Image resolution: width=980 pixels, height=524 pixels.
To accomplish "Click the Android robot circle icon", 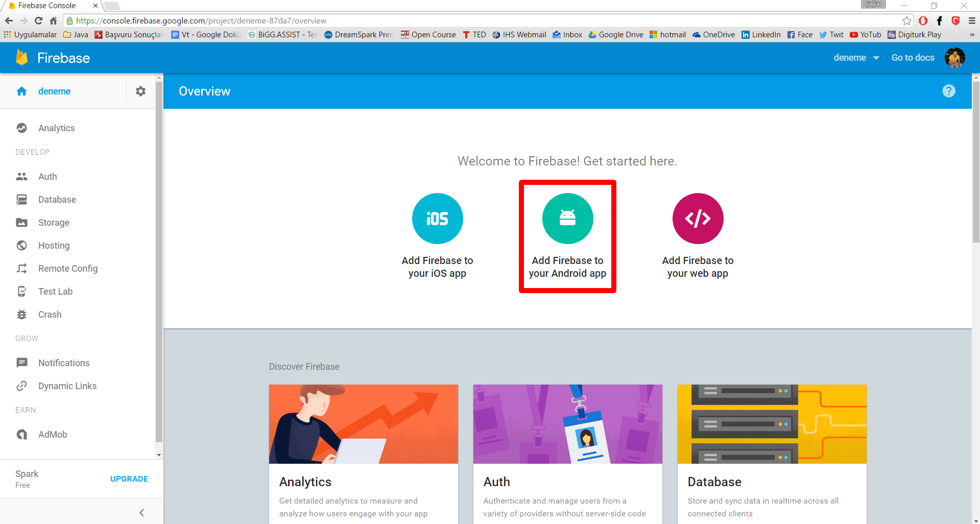I will (x=567, y=219).
